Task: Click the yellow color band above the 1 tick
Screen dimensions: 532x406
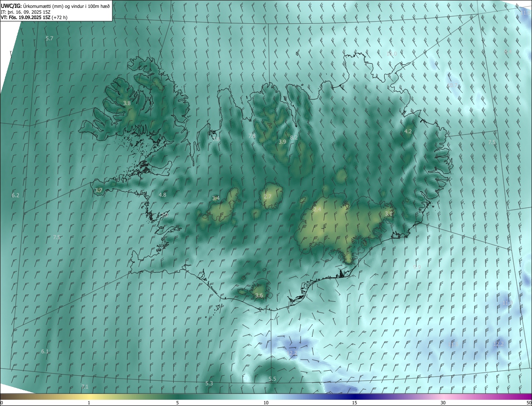Action: click(89, 396)
